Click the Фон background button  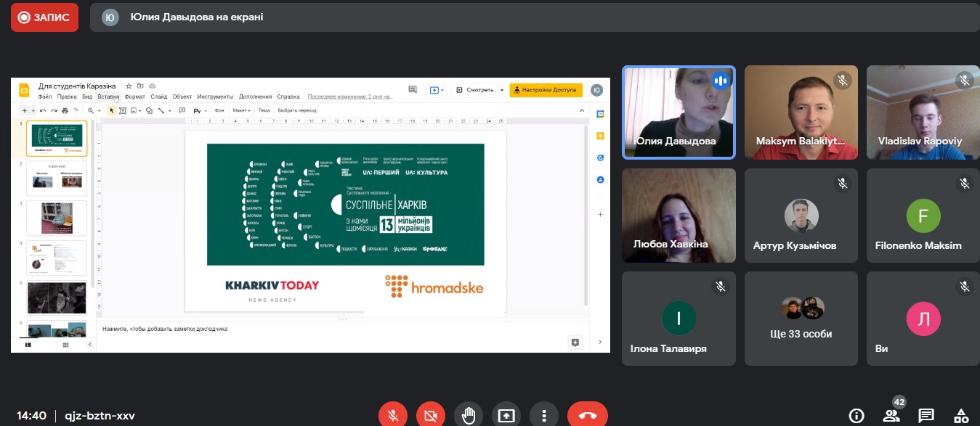pyautogui.click(x=219, y=110)
